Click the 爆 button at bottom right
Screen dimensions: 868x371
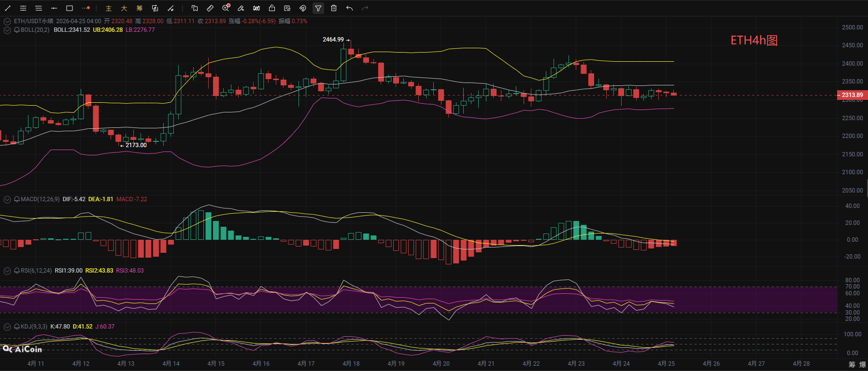(862, 364)
